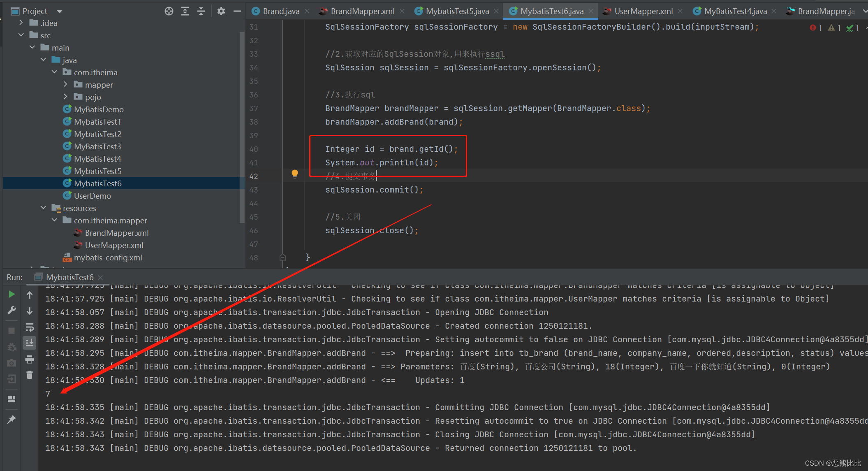868x471 pixels.
Task: Click the up arrow in Run toolbar
Action: tap(30, 295)
